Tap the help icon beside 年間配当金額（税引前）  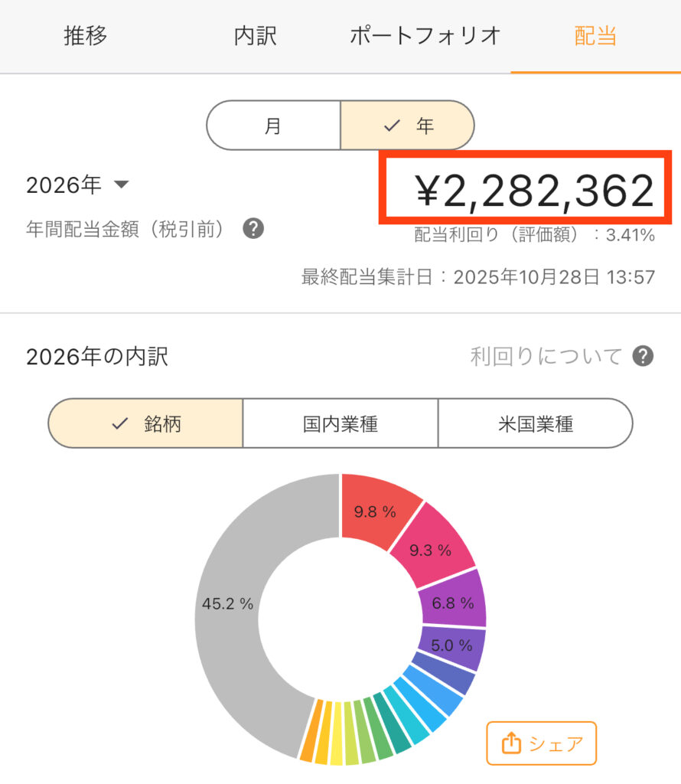[253, 229]
